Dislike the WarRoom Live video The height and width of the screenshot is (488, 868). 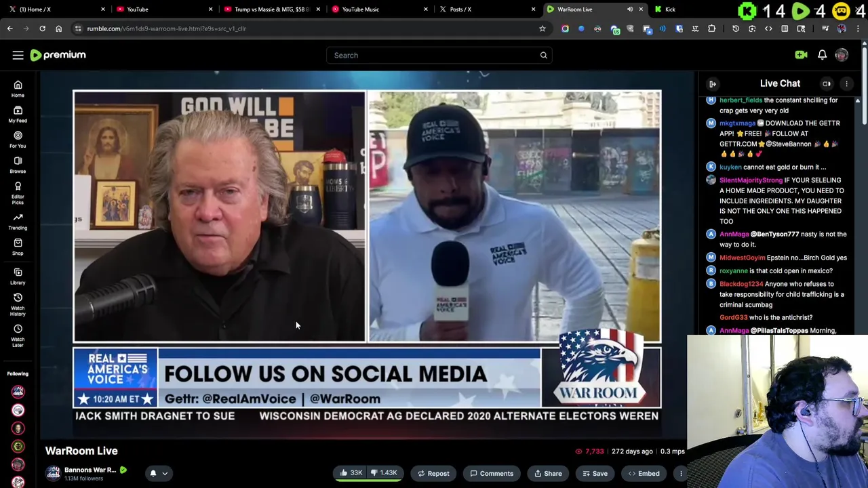click(x=384, y=473)
